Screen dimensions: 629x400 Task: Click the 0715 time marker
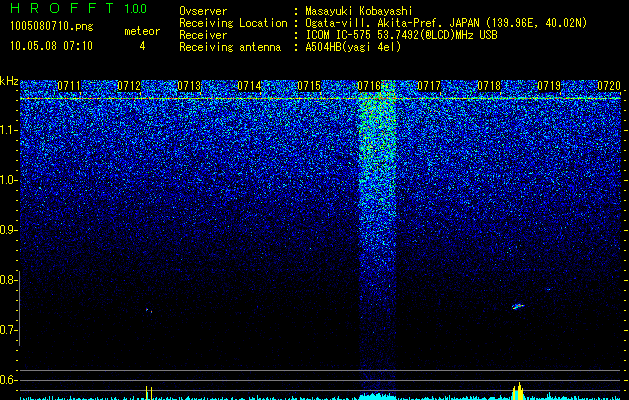(309, 86)
